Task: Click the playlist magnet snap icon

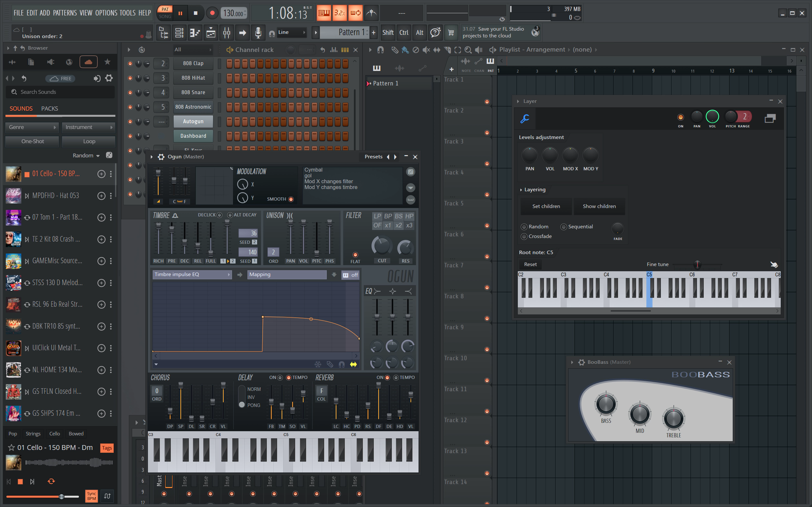Action: point(380,50)
